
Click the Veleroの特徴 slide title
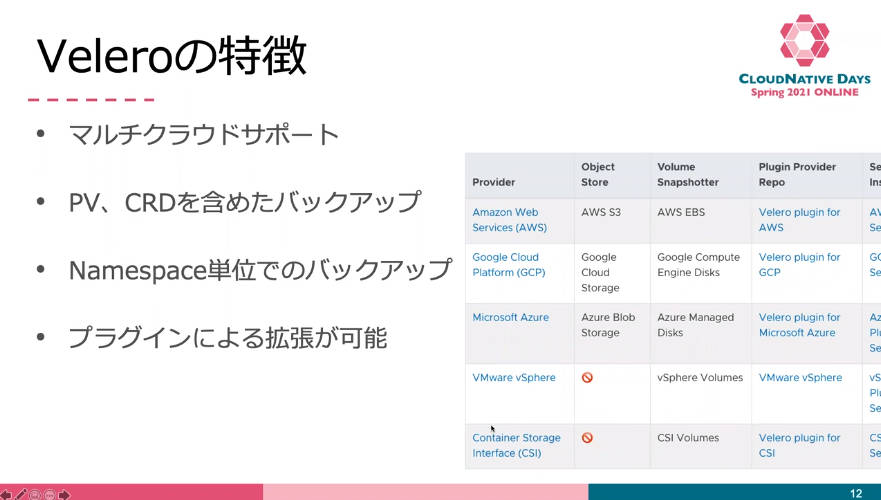coord(172,56)
